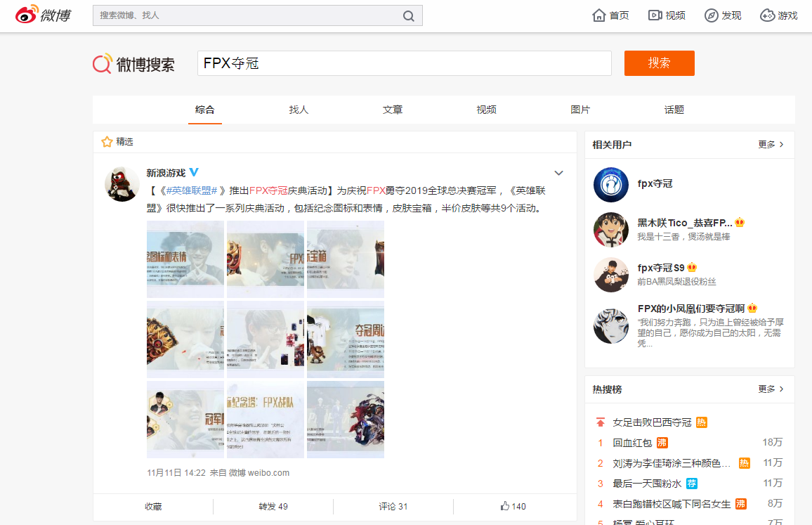This screenshot has height=525, width=812.
Task: Open user name 黑木咲Tico_恭喜FP...
Action: [685, 223]
